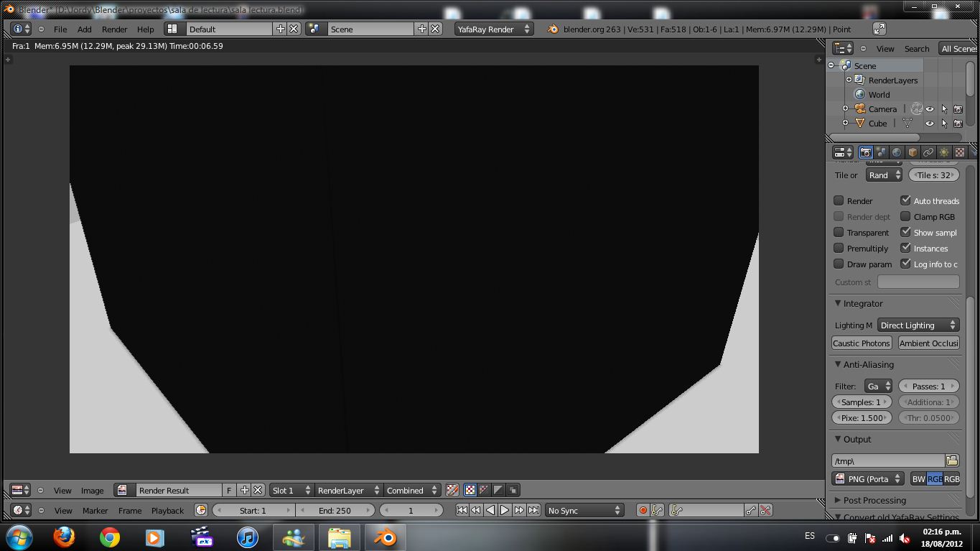This screenshot has height=551, width=980.
Task: Uncheck the Instances checkbox
Action: pyautogui.click(x=905, y=248)
